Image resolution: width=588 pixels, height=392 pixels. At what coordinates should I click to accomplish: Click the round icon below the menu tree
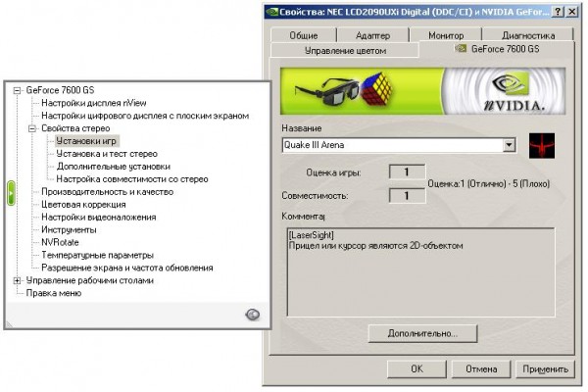(x=253, y=315)
